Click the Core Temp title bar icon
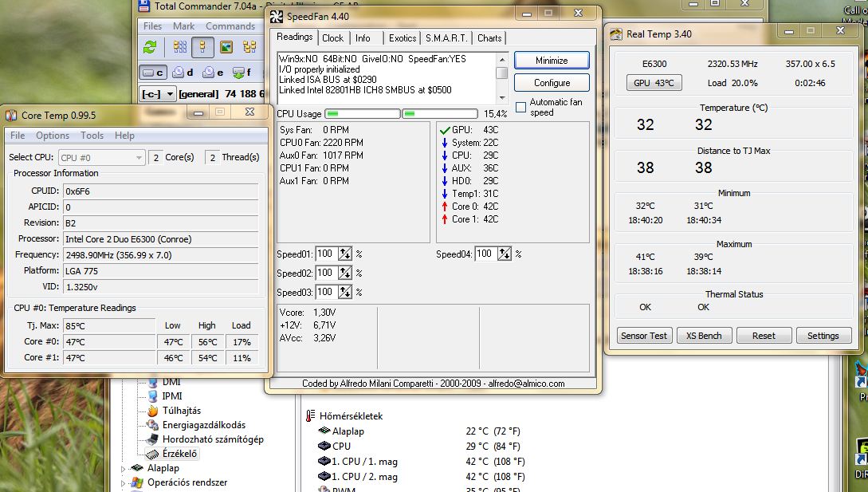This screenshot has height=492, width=868. pyautogui.click(x=11, y=116)
